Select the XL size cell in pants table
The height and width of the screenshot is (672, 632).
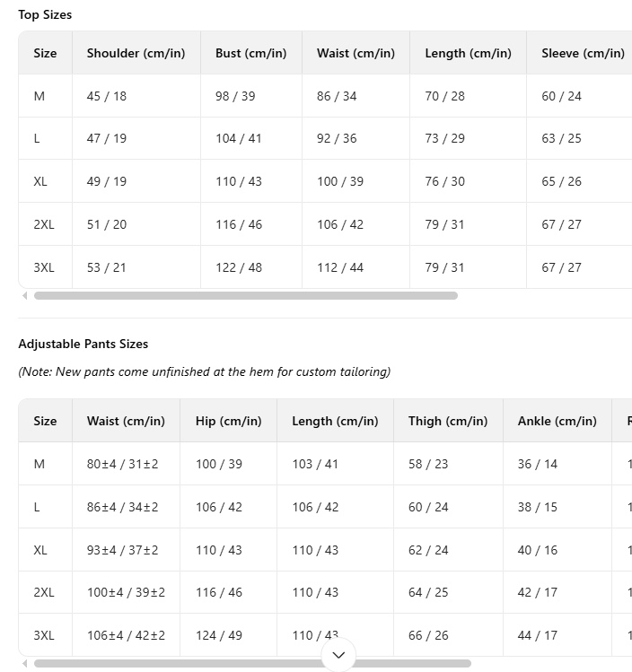point(45,550)
